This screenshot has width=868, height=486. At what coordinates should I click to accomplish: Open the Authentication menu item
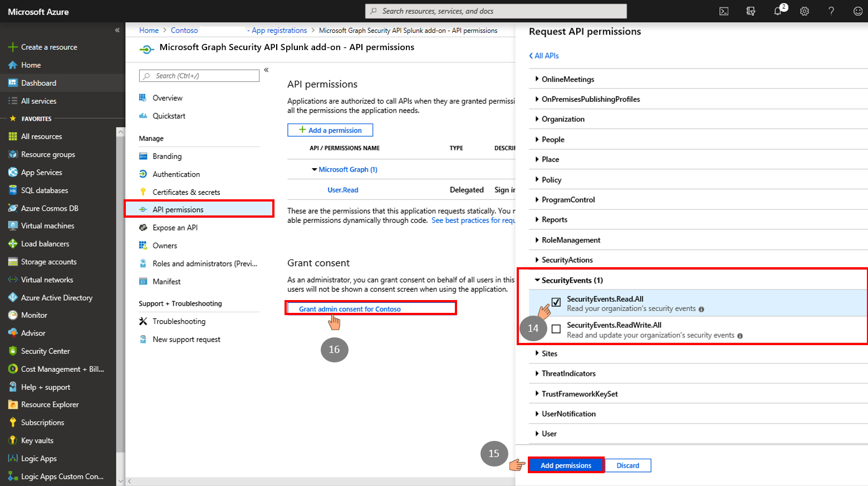click(176, 174)
